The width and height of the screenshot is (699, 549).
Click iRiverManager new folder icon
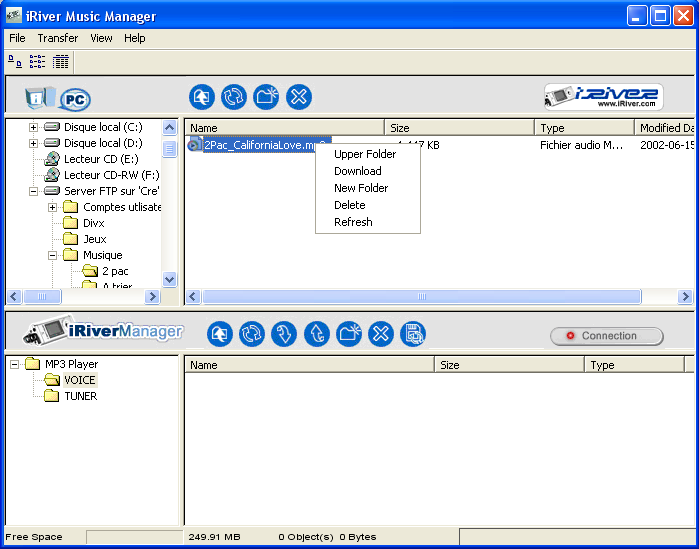click(x=349, y=334)
